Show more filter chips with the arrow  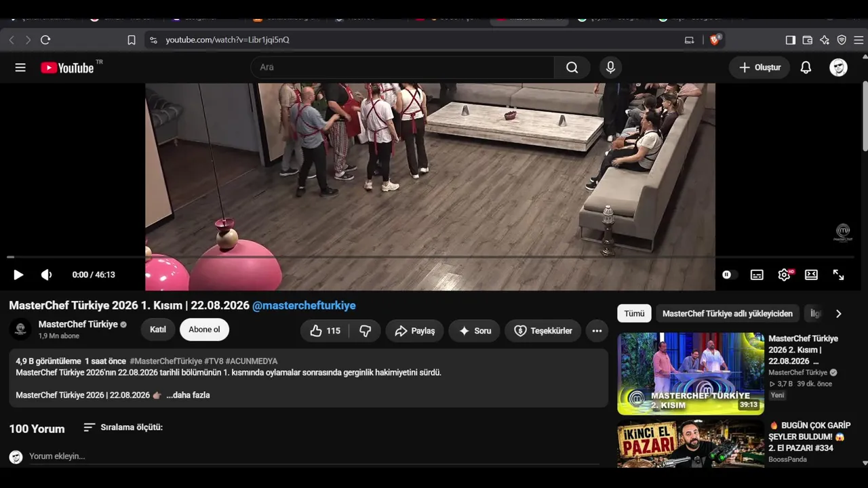pos(838,314)
